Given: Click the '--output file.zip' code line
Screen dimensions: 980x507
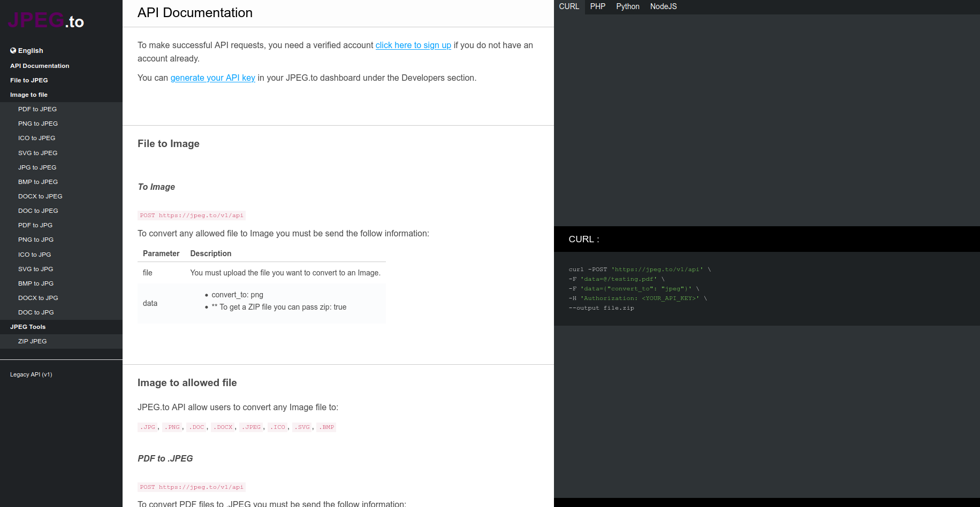Looking at the screenshot, I should pyautogui.click(x=602, y=308).
